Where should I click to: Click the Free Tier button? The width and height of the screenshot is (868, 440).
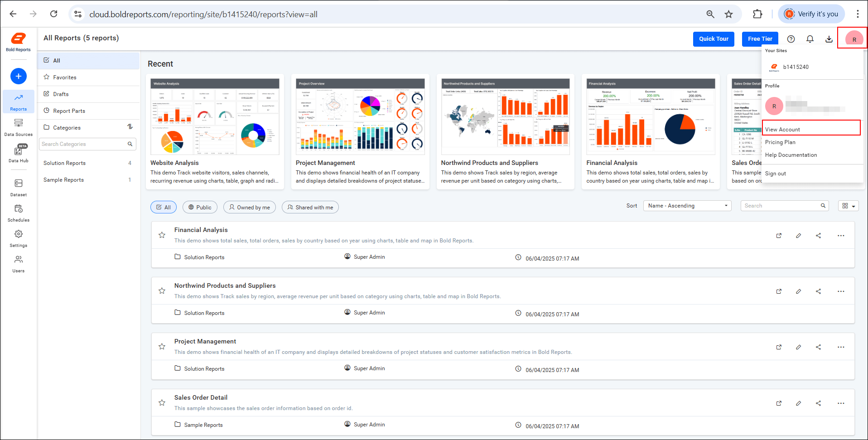coord(760,39)
